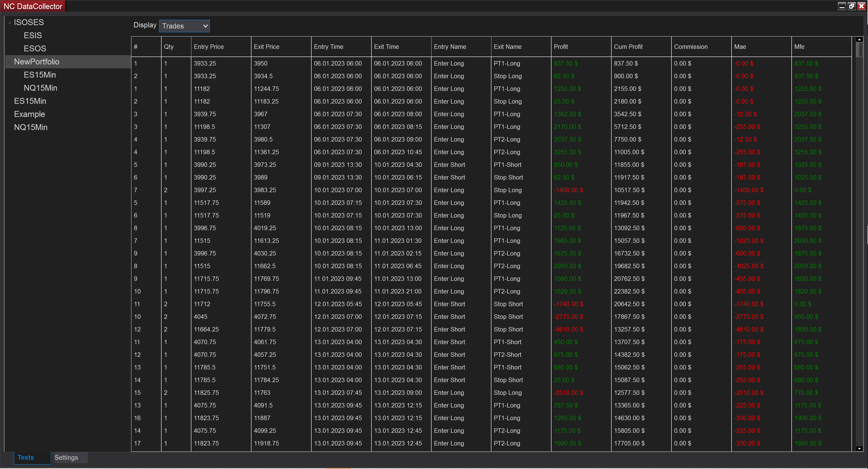Switch to the Settings tab
This screenshot has width=868, height=469.
66,457
